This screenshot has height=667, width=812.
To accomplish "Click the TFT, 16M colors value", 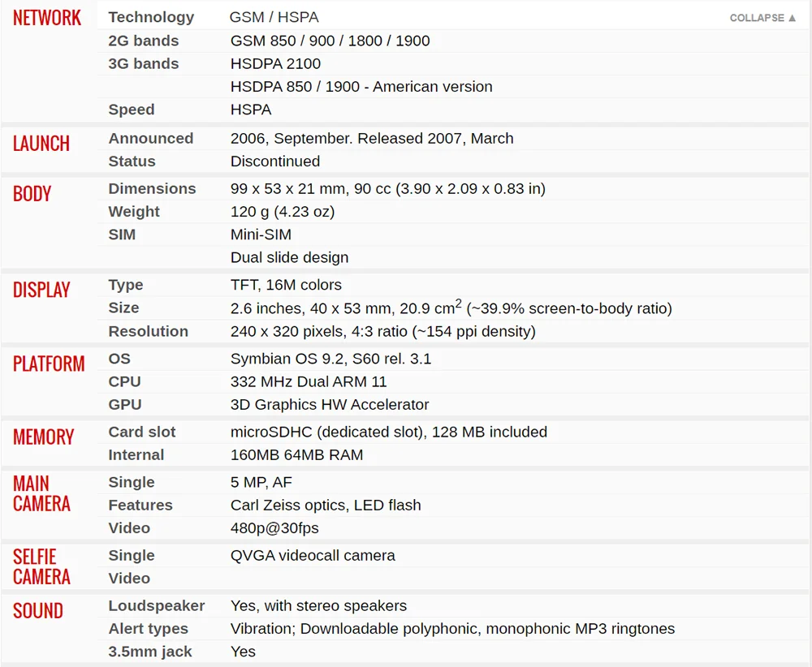I will (x=286, y=285).
